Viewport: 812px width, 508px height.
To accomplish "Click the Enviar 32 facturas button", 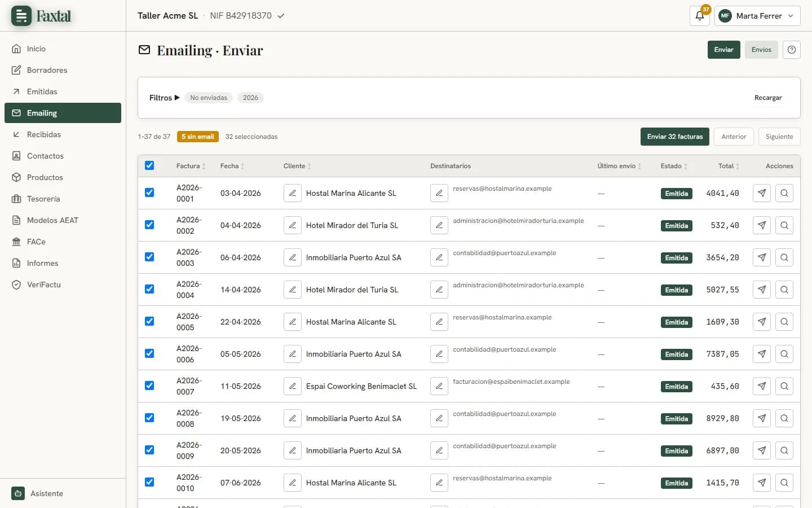I will point(675,137).
